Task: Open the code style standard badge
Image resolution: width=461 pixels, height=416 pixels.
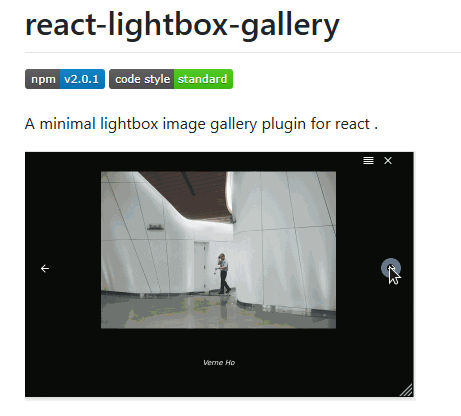Action: coord(171,79)
